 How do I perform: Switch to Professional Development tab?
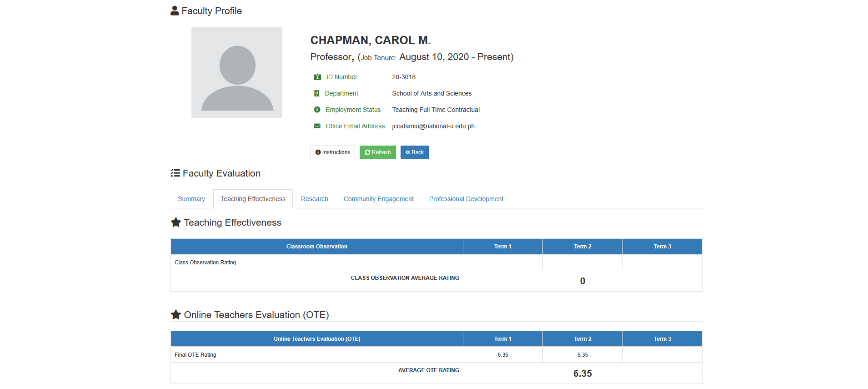tap(466, 199)
